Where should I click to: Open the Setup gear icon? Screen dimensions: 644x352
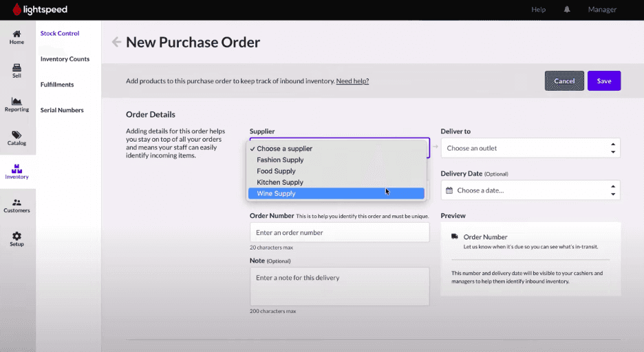click(17, 236)
